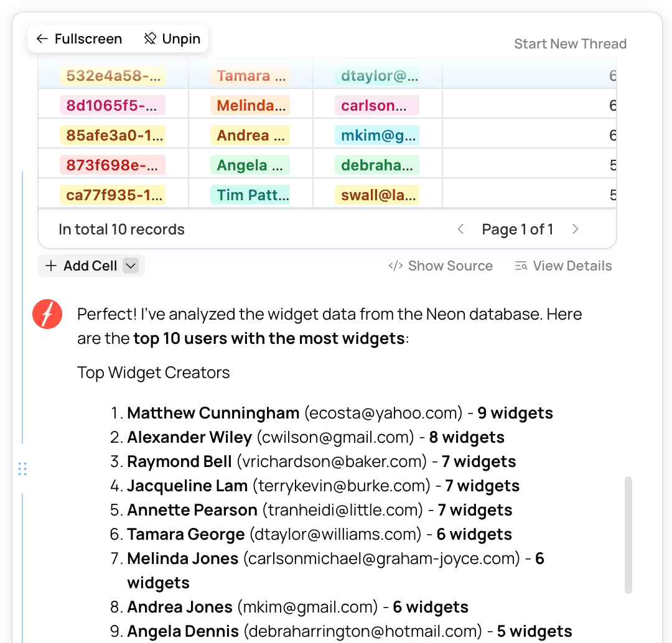Go to next results page arrow
The width and height of the screenshot is (672, 643).
[576, 229]
